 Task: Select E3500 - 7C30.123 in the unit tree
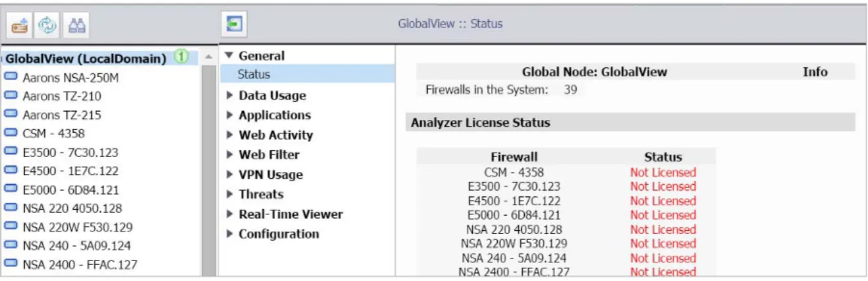71,153
